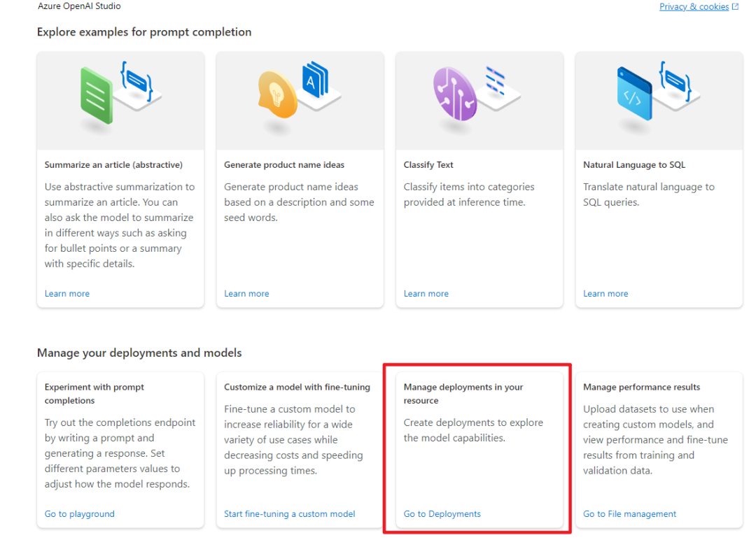
Task: Go to File management for performance results
Action: 629,513
